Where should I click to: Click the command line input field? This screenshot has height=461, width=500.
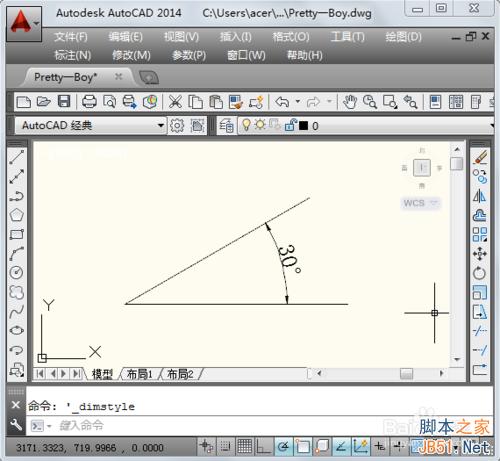click(259, 426)
